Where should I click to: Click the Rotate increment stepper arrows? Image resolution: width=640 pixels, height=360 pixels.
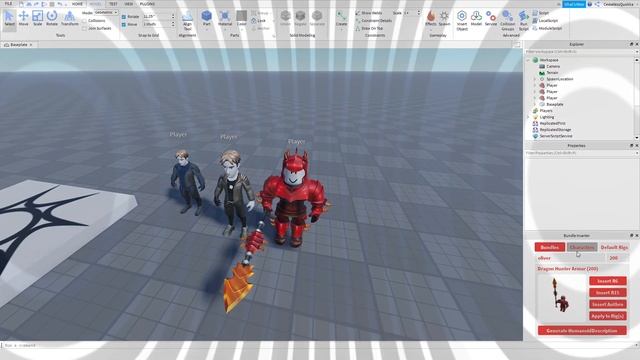click(x=173, y=17)
